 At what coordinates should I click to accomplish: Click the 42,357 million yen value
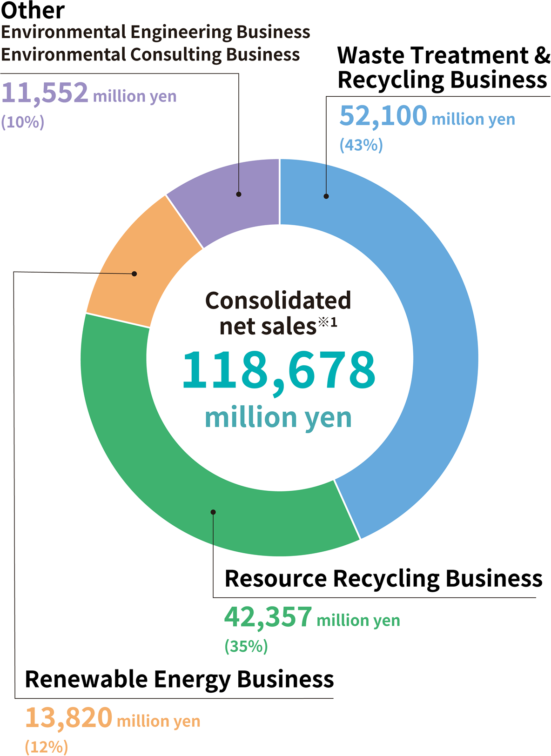point(312,617)
